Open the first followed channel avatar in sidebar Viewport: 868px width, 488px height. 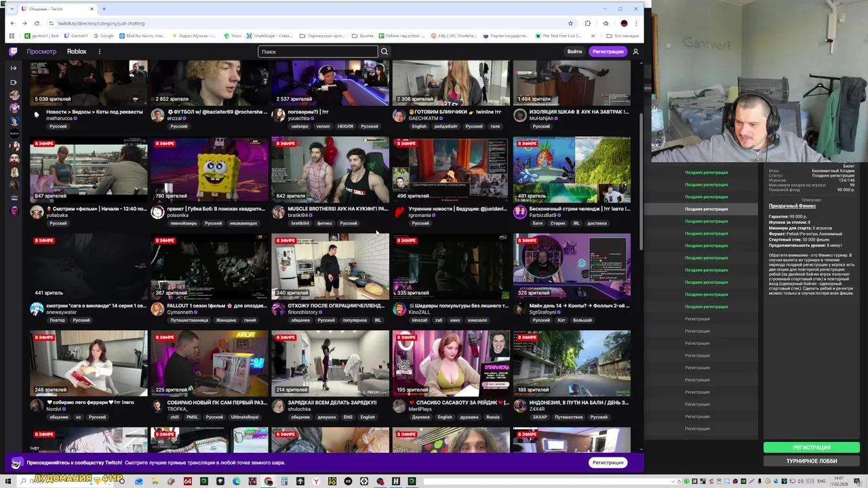pyautogui.click(x=14, y=95)
